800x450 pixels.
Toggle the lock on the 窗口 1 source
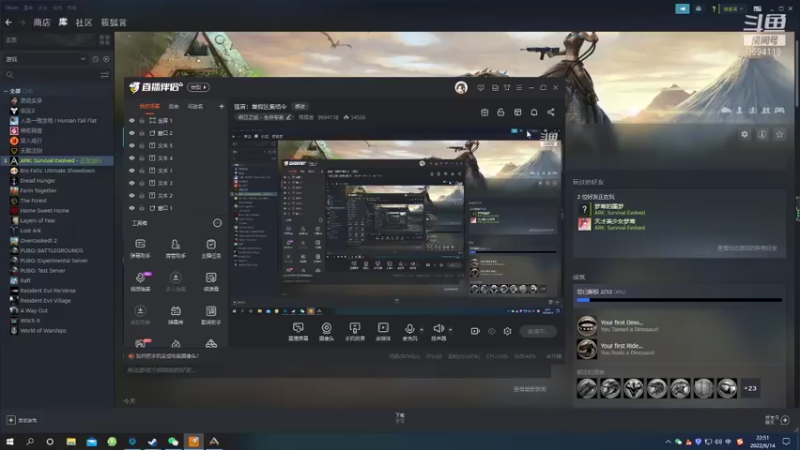tap(142, 208)
